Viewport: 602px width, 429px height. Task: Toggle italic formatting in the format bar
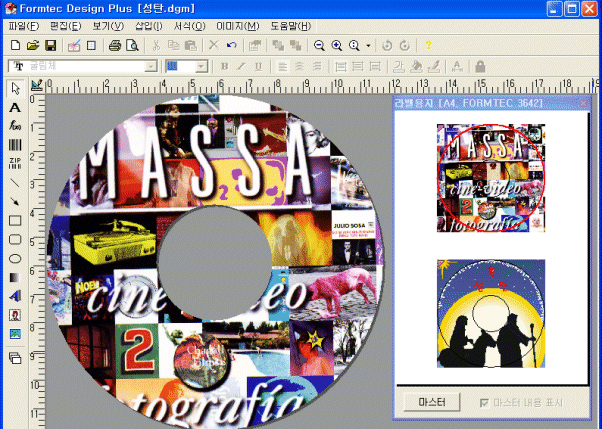(241, 66)
